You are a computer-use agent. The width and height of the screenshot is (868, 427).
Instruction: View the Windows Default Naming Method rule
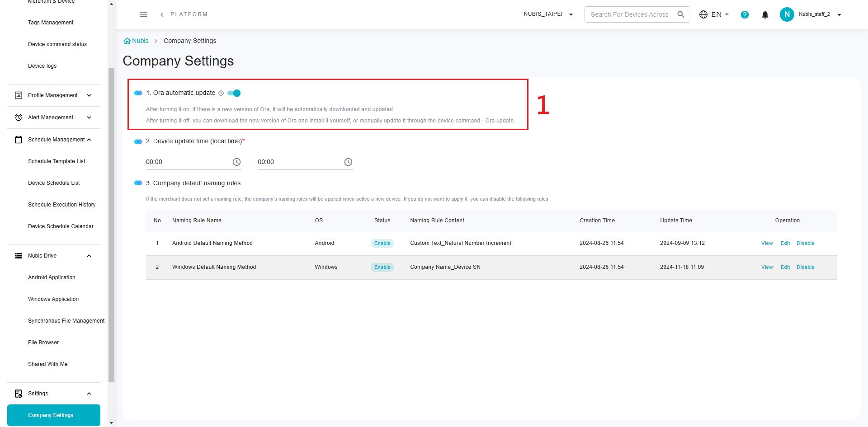click(767, 267)
